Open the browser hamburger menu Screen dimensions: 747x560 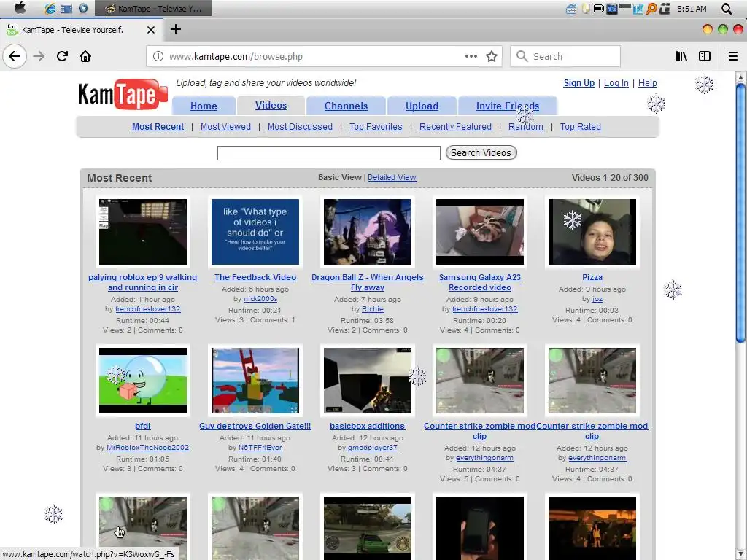point(732,57)
